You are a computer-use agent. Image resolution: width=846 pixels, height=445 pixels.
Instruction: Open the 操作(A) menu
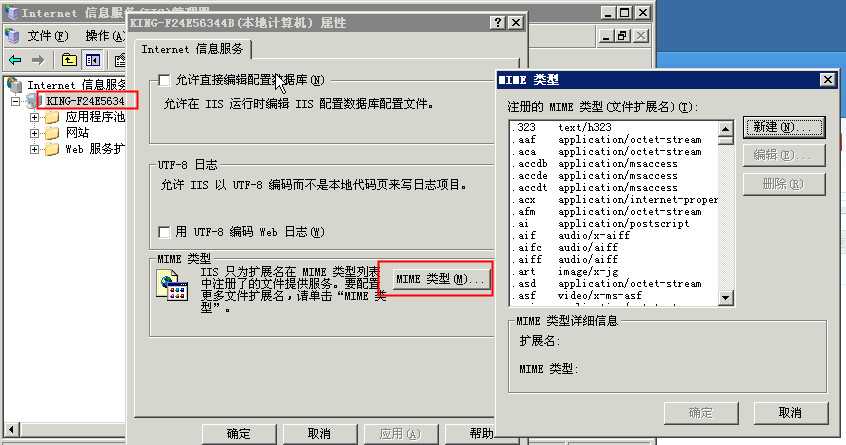105,36
